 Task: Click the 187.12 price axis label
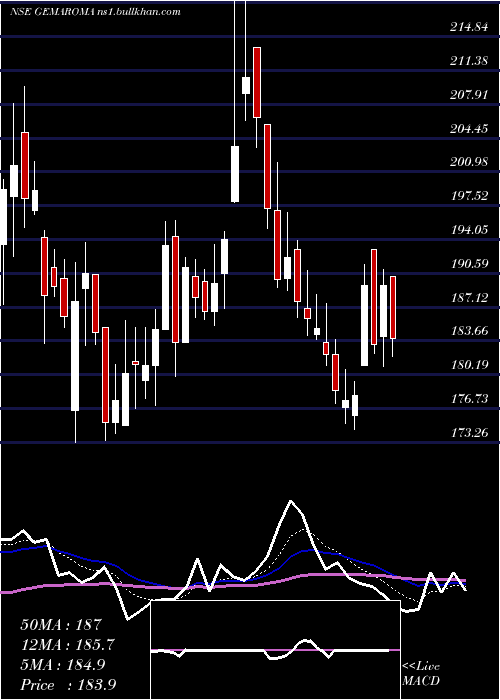[469, 297]
